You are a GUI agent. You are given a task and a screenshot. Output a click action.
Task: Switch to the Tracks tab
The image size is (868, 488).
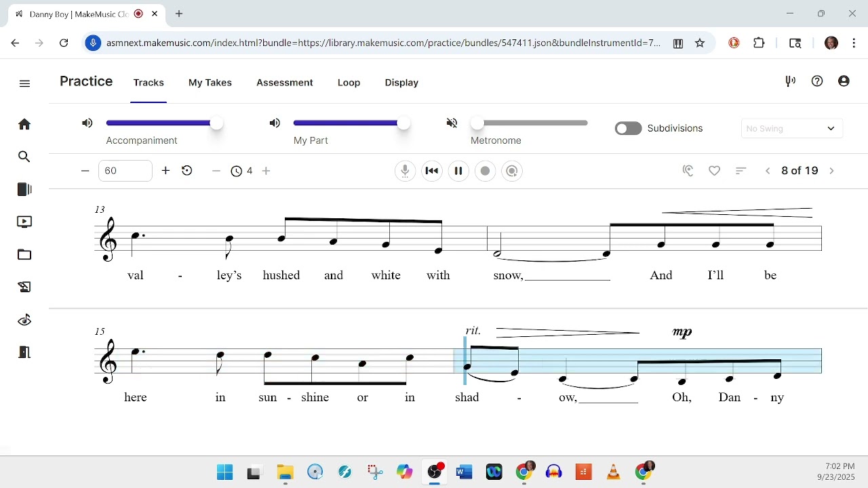point(149,82)
